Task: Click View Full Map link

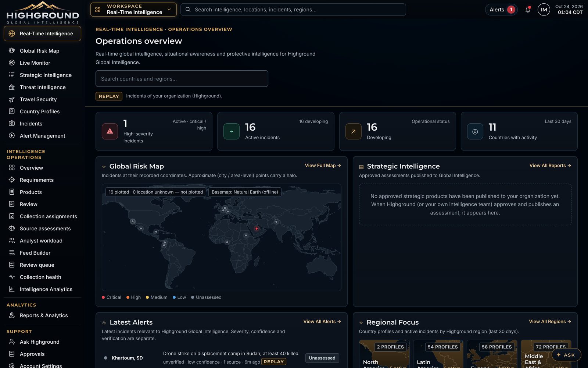Action: pyautogui.click(x=323, y=166)
